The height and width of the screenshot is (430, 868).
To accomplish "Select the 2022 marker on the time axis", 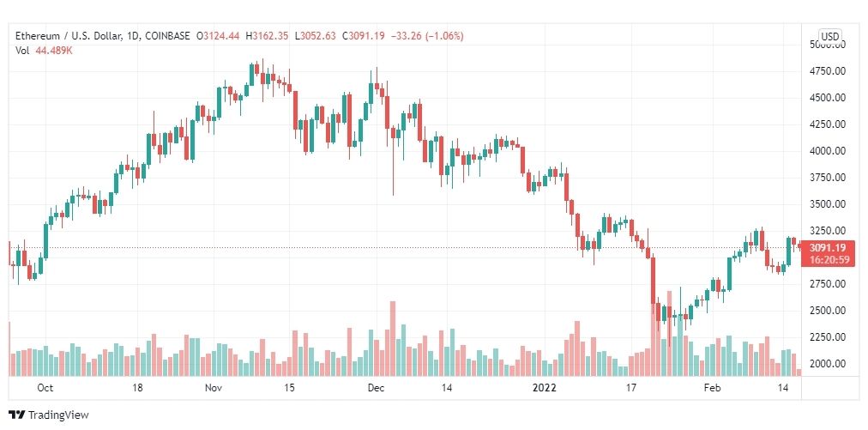I will (543, 388).
